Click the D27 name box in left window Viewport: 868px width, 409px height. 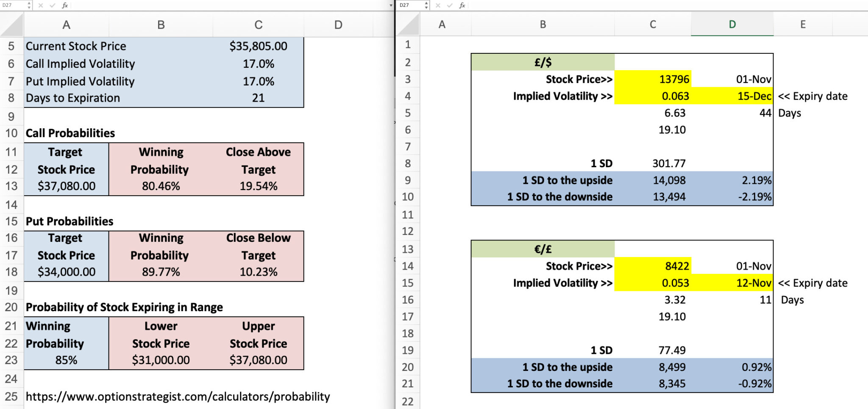pos(14,5)
